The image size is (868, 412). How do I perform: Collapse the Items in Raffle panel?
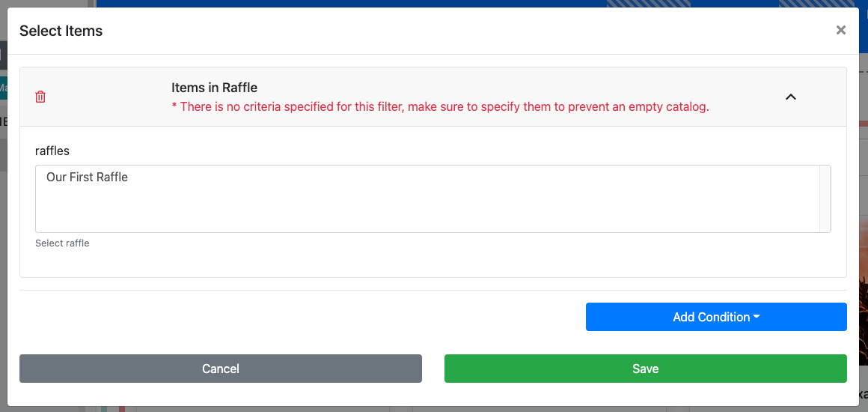click(x=790, y=97)
